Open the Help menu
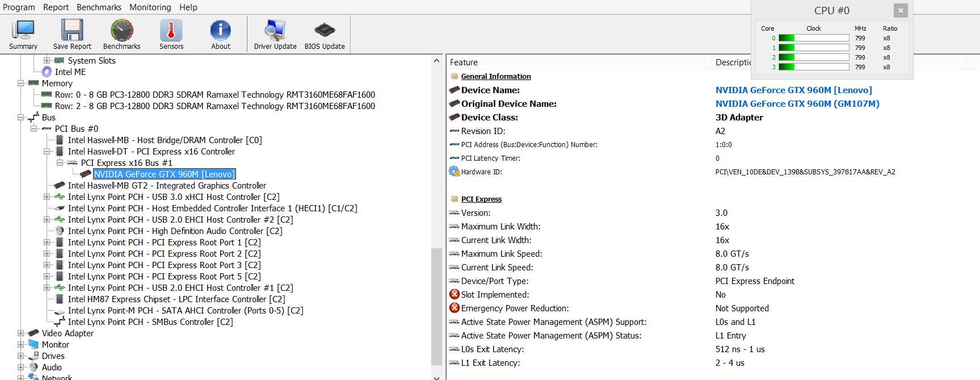The image size is (980, 380). point(188,7)
